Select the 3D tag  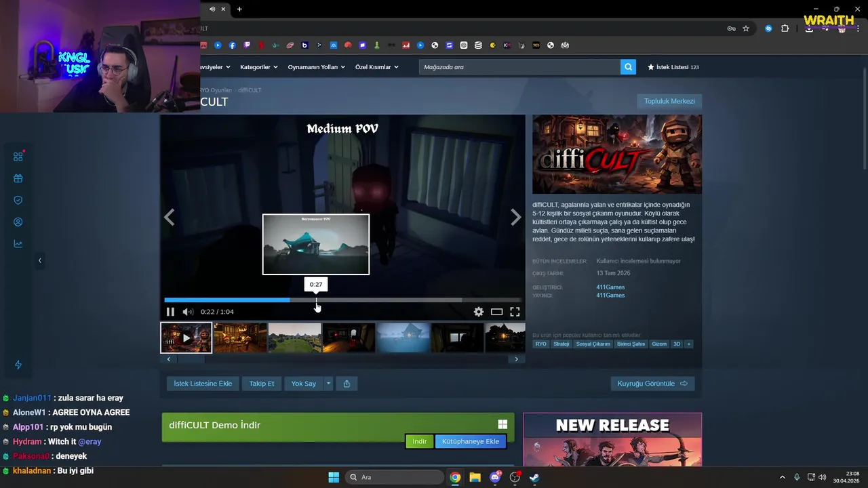pos(677,344)
